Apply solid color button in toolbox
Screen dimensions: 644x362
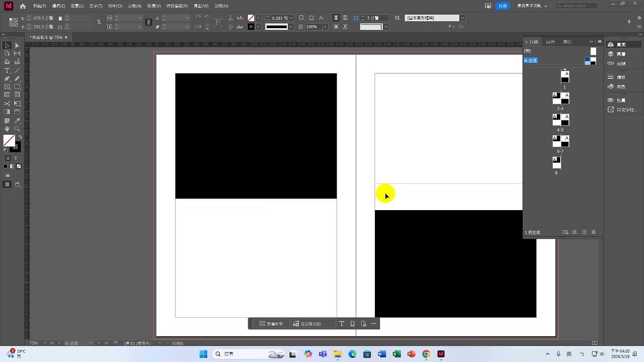6,166
